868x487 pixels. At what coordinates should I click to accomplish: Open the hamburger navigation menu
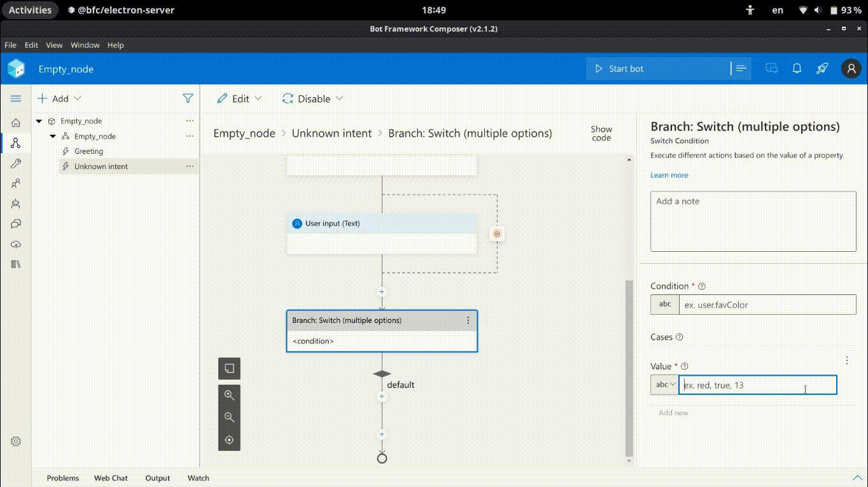pos(16,99)
